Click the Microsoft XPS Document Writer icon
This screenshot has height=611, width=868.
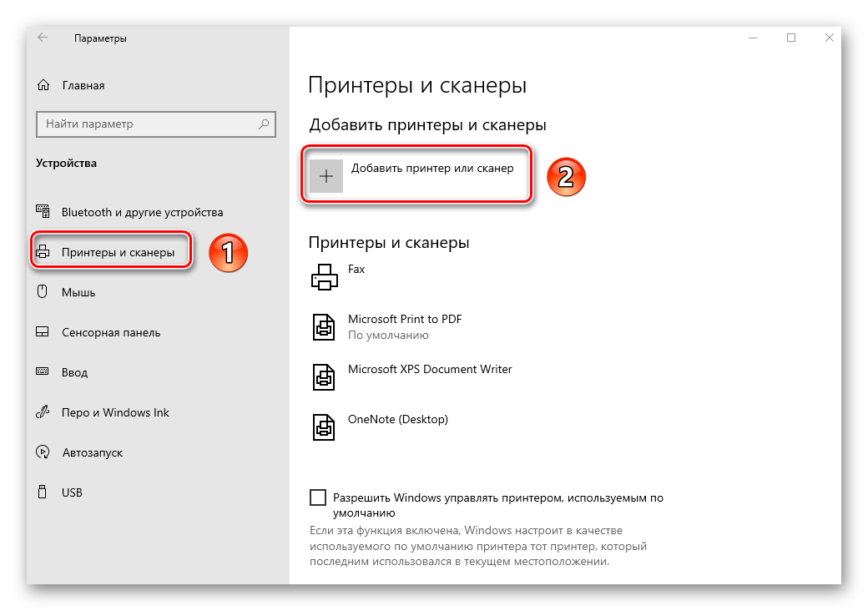click(x=323, y=376)
